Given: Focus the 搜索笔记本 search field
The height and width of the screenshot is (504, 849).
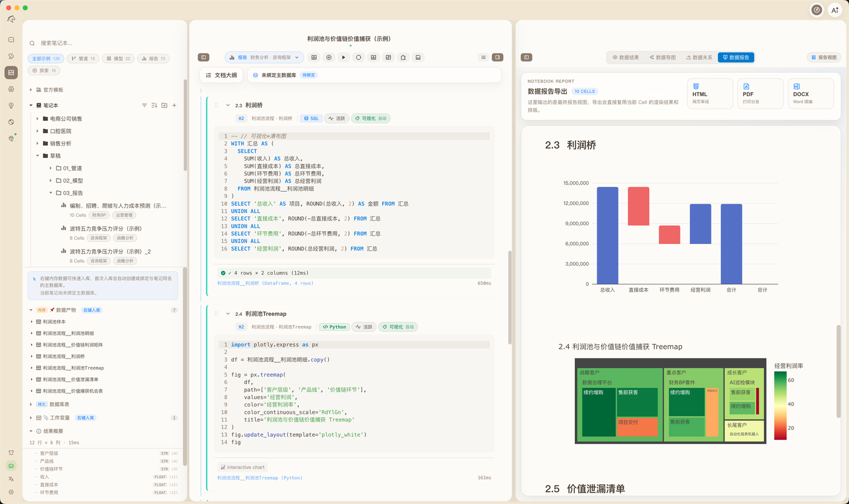Looking at the screenshot, I should click(x=105, y=43).
